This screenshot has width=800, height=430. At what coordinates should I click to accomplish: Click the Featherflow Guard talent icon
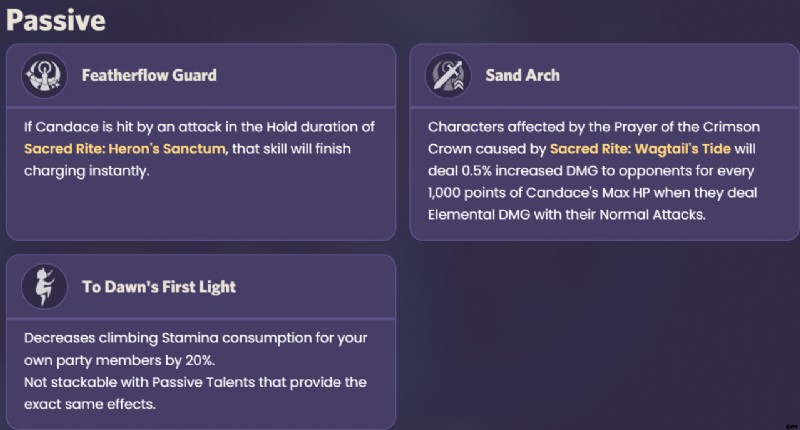coord(44,75)
